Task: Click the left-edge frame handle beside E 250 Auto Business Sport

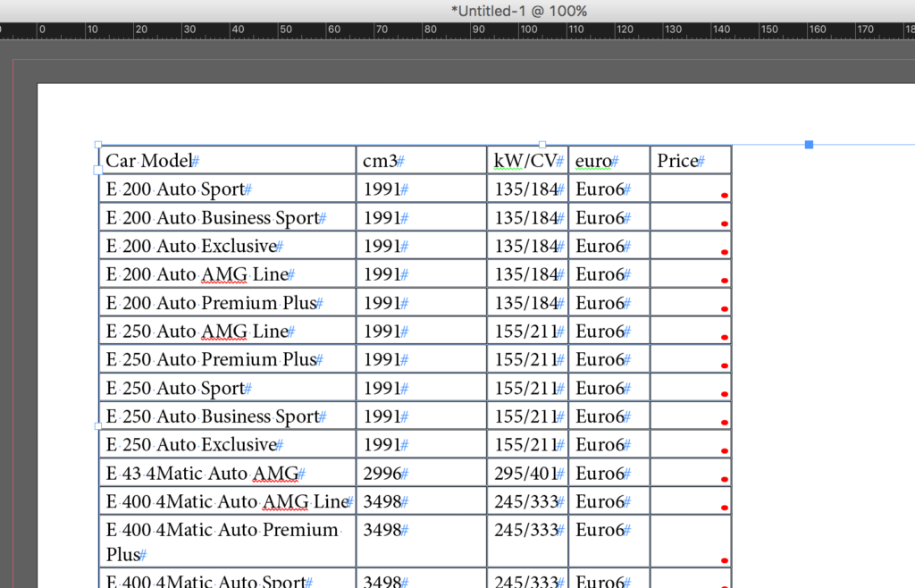Action: tap(98, 427)
